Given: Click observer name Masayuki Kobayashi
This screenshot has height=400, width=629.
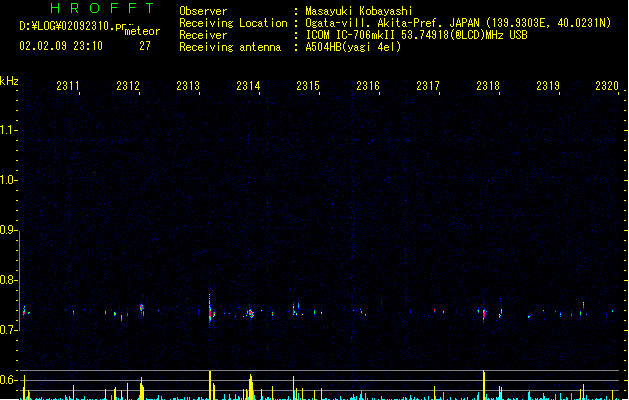Looking at the screenshot, I should pos(359,11).
